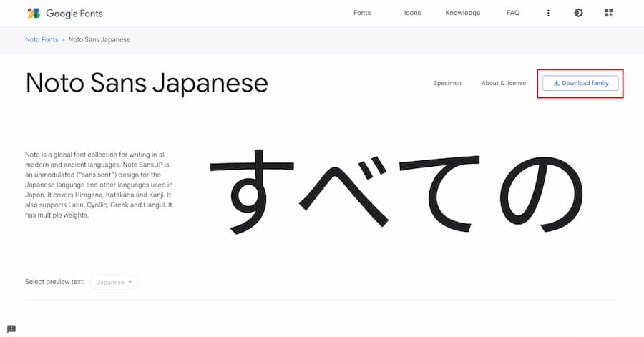Follow the Noto Fonts breadcrumb link
This screenshot has height=337, width=644.
pos(42,39)
